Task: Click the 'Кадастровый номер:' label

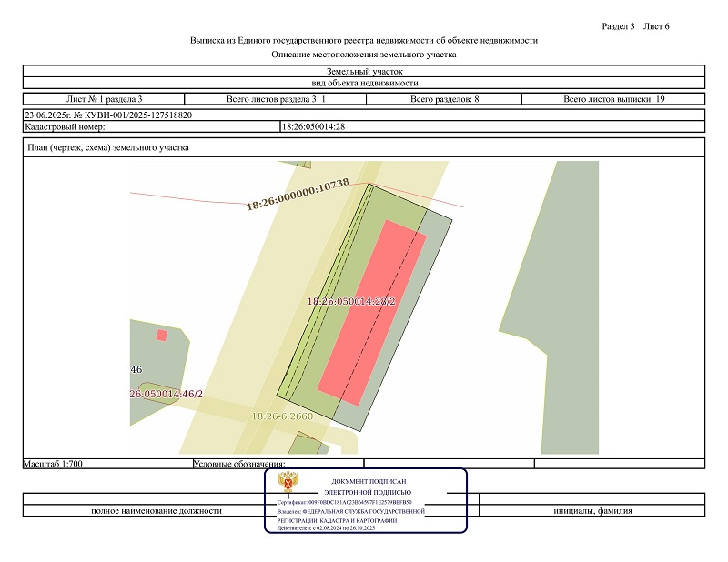Action: tap(66, 127)
